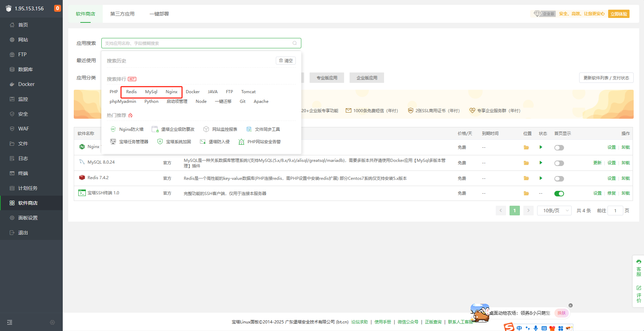644x331 pixels.
Task: Click the search magnifier icon
Action: click(295, 43)
